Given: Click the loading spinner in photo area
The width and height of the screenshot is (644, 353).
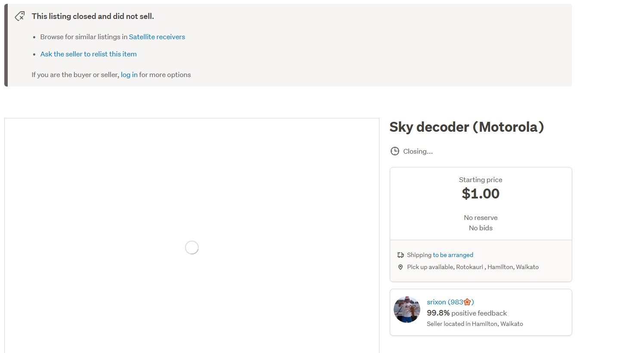Looking at the screenshot, I should point(192,248).
